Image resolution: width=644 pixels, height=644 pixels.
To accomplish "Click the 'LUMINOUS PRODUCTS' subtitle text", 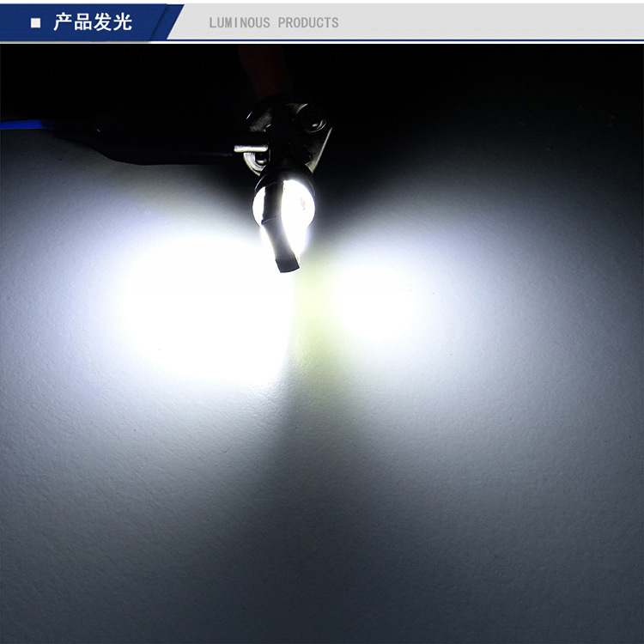I will click(x=274, y=22).
